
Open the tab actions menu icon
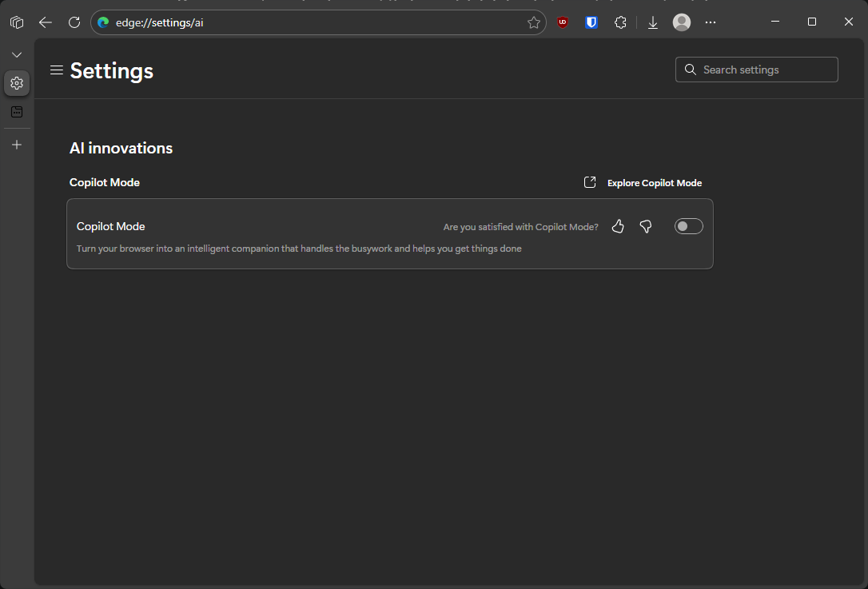coord(17,22)
